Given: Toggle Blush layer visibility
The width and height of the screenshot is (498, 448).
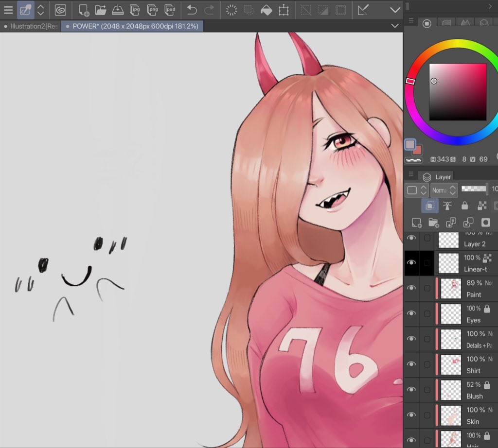Looking at the screenshot, I should coord(411,389).
